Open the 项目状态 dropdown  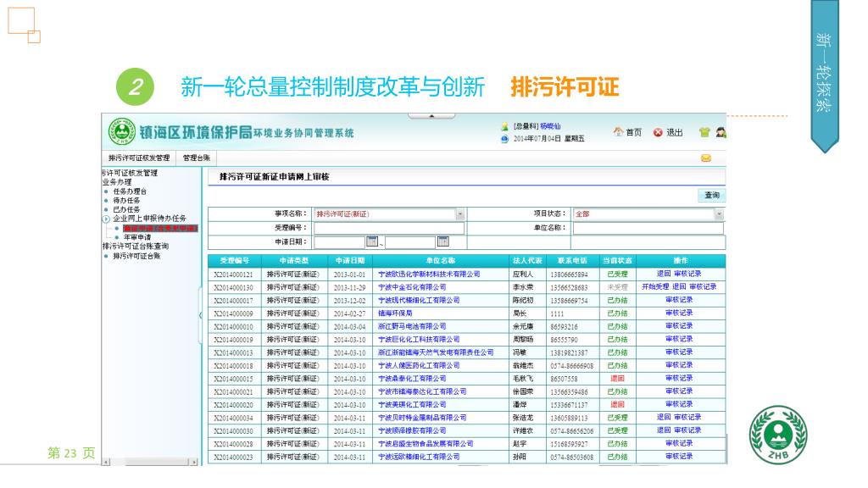719,214
